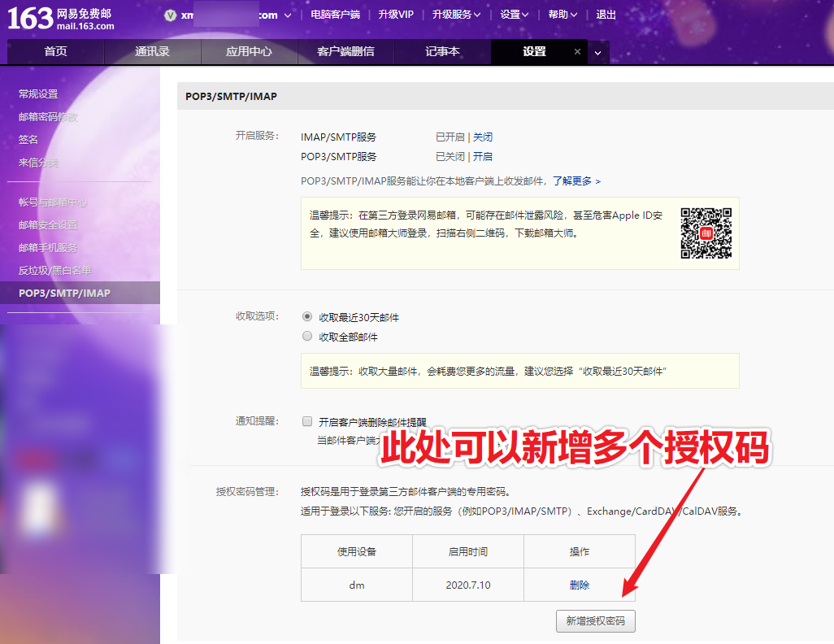The width and height of the screenshot is (834, 644).
Task: Click the dm device cell
Action: tap(357, 585)
